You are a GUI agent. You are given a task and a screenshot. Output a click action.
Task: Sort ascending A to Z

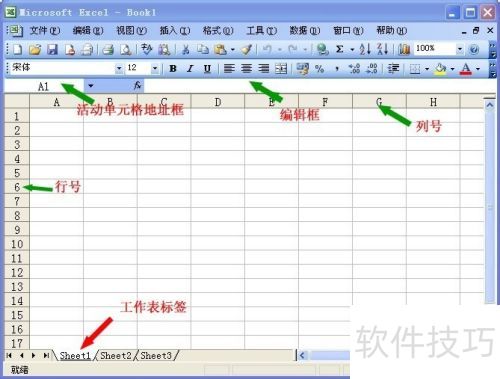(x=365, y=49)
